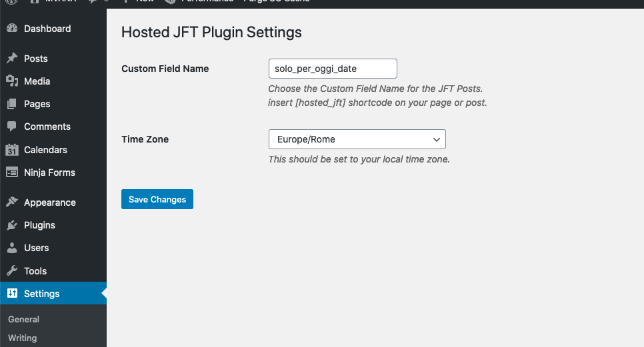
Task: Click the Appearance paintbrush icon
Action: pyautogui.click(x=12, y=202)
